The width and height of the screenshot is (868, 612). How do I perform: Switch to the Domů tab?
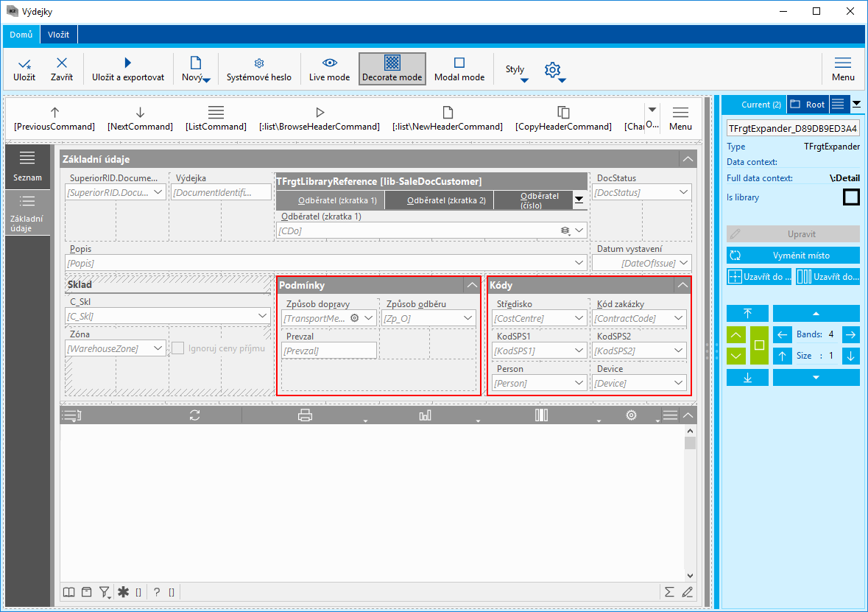(x=21, y=35)
